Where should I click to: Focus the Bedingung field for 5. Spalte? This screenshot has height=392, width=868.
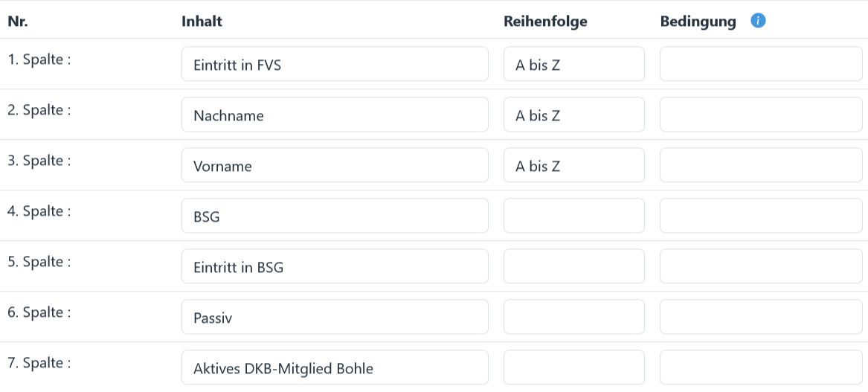[761, 267]
